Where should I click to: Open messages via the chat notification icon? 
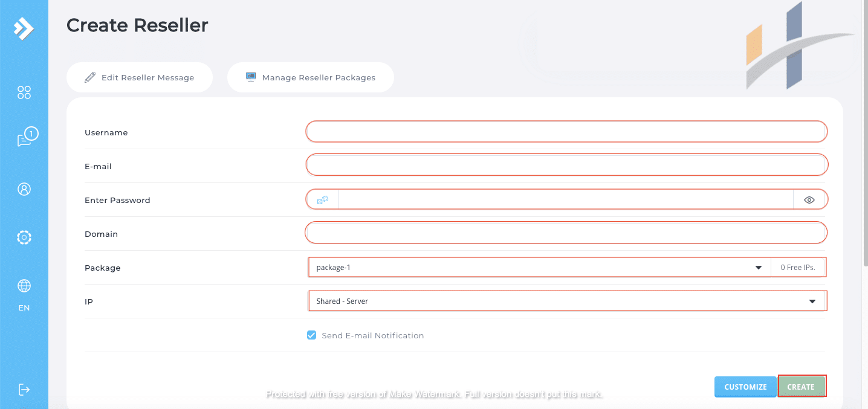pyautogui.click(x=23, y=138)
